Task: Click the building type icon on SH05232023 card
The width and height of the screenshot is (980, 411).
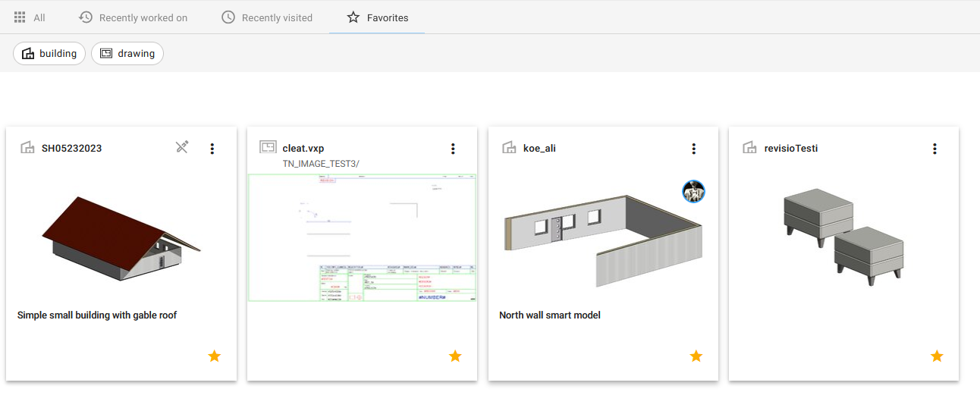Action: click(27, 148)
